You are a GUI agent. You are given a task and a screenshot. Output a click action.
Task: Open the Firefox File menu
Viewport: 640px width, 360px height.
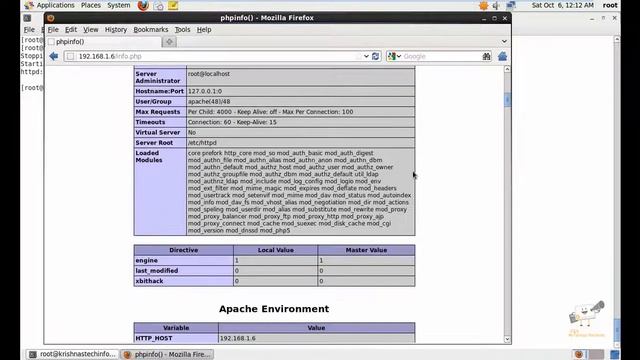pos(53,30)
